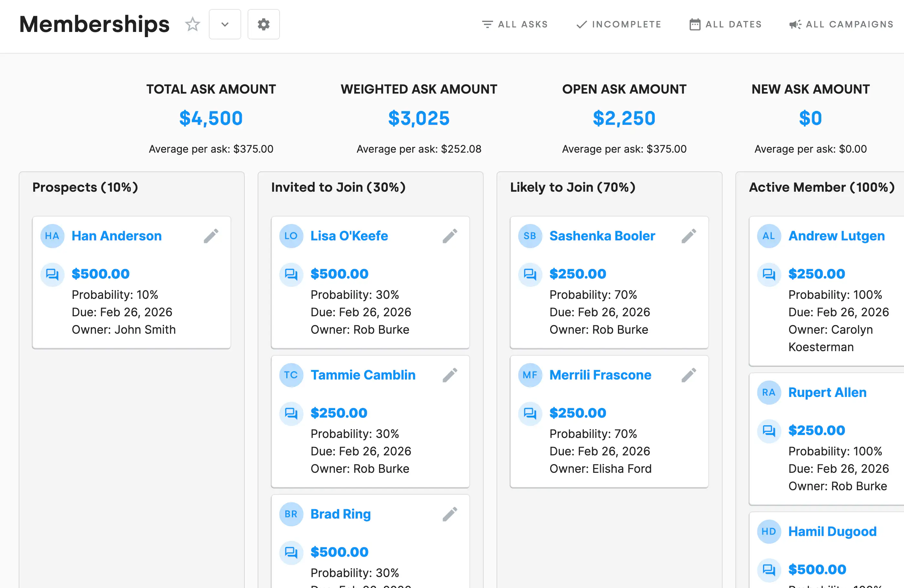The image size is (904, 588).
Task: Open the All Campaigns filter
Action: coord(841,24)
